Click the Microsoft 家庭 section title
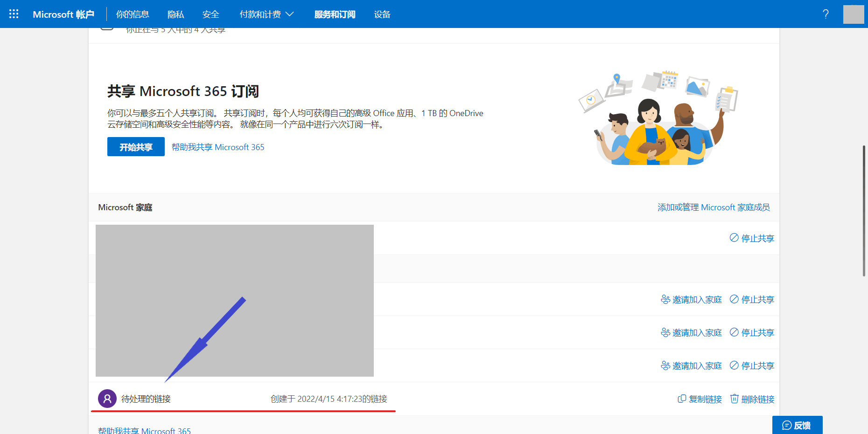The width and height of the screenshot is (868, 434). click(x=125, y=207)
